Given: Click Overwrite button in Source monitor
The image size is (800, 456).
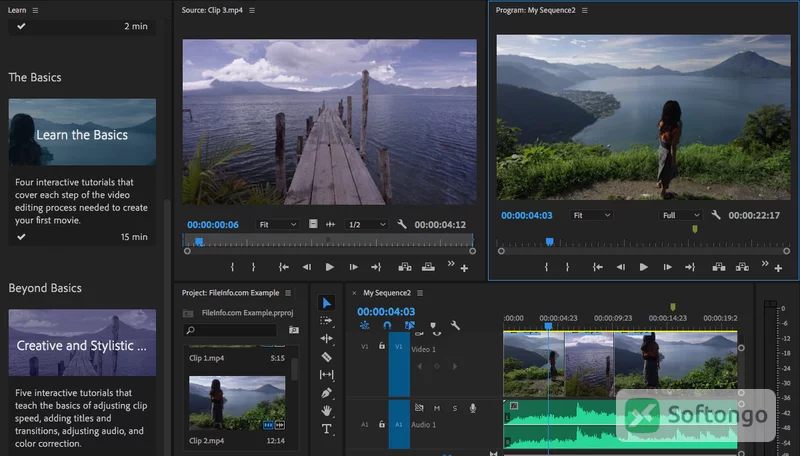Looking at the screenshot, I should point(428,267).
